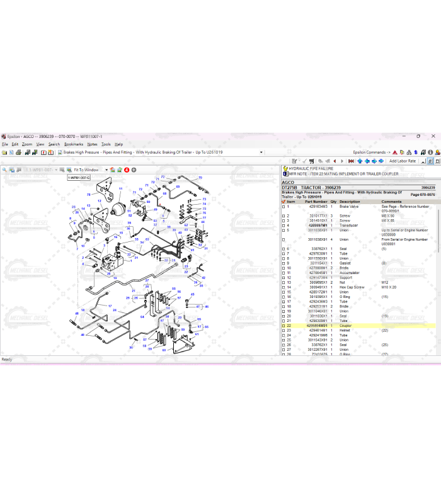The height and width of the screenshot is (504, 441).
Task: Click the info icon in Epsilon commands
Action: click(423, 152)
